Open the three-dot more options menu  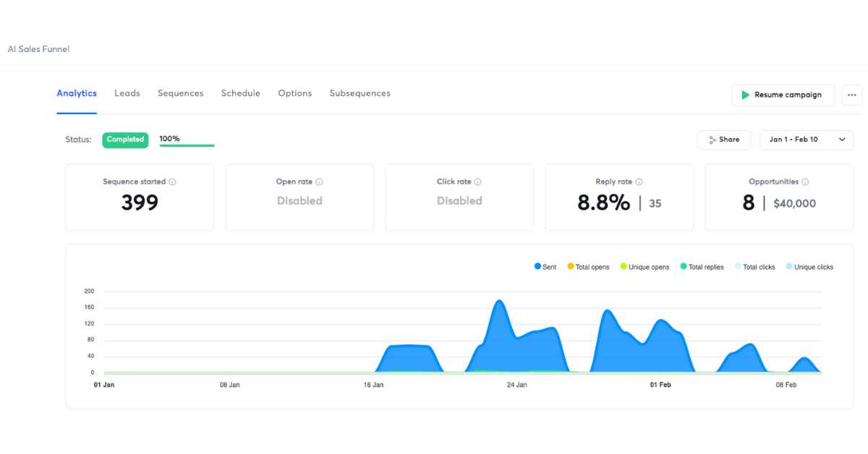(x=851, y=95)
